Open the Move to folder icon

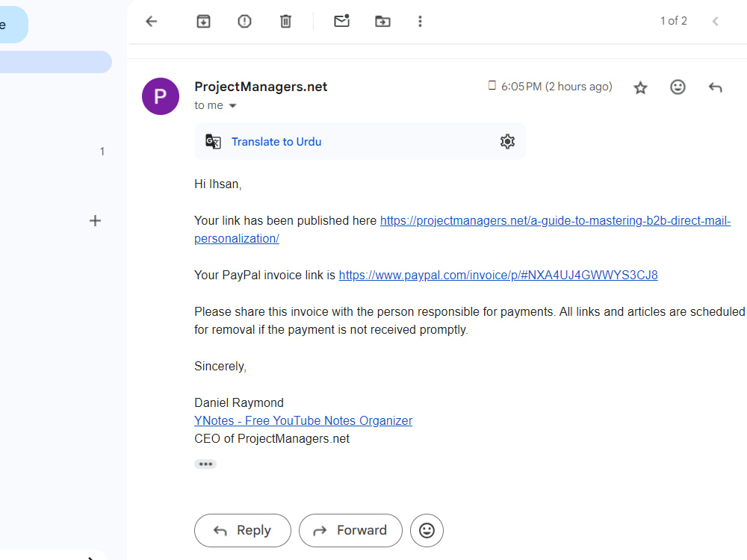[382, 22]
